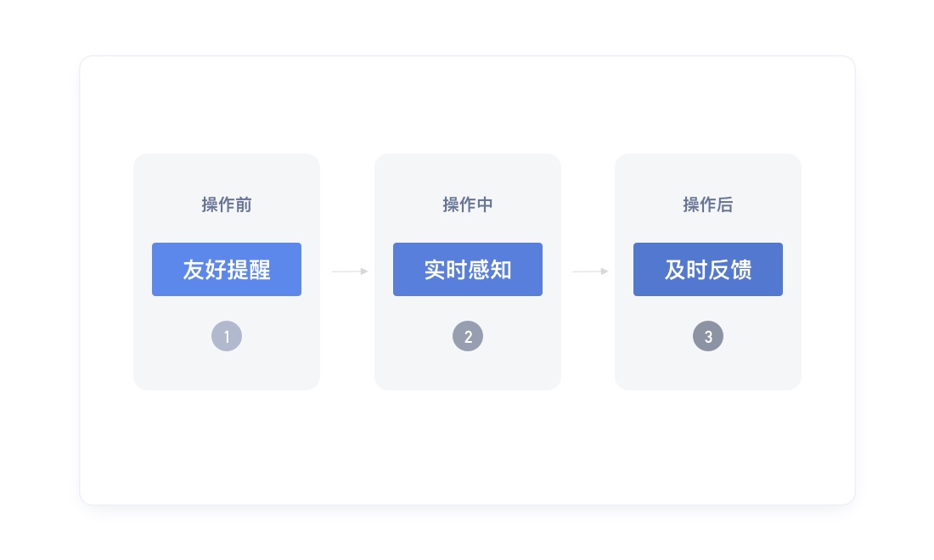This screenshot has height=560, width=934.
Task: Click the gray card area above 操作后
Action: click(x=708, y=174)
